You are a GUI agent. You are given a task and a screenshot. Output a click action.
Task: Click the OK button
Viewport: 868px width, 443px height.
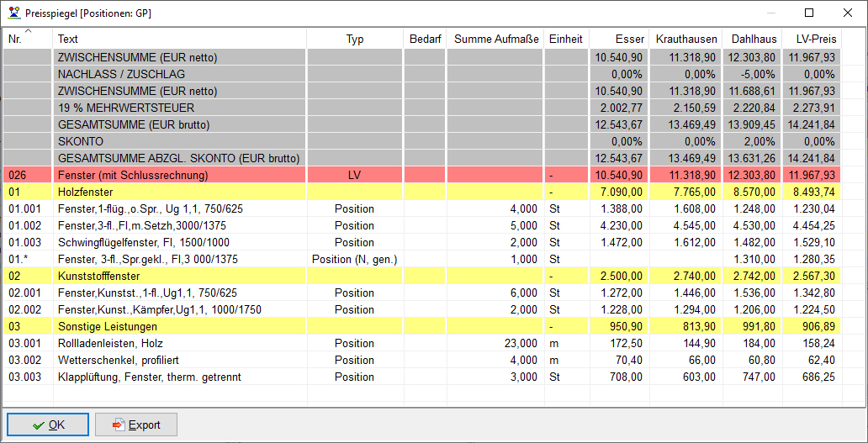coord(47,425)
